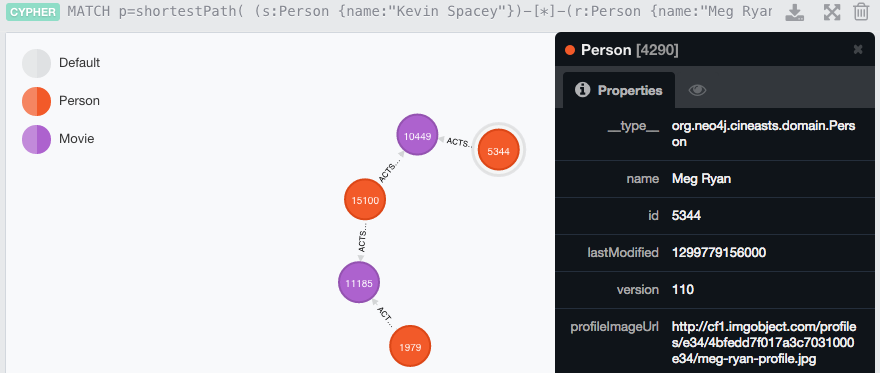Open the meg-ryan-profile.jpg image URL
This screenshot has width=880, height=373.
[x=763, y=342]
